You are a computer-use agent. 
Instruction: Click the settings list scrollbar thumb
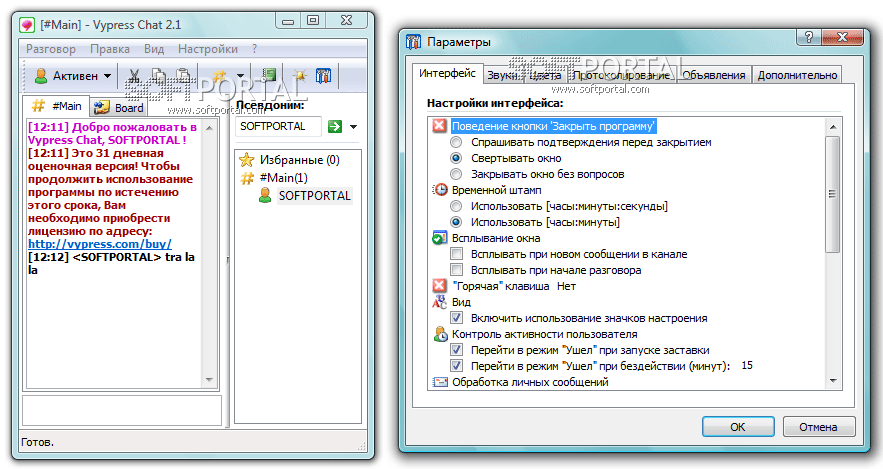tap(833, 194)
